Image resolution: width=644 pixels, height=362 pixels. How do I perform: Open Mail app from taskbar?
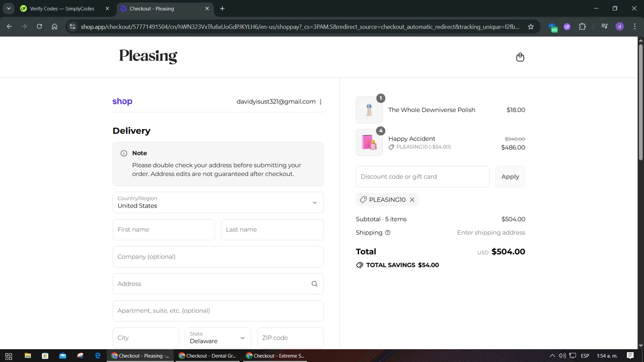click(63, 356)
